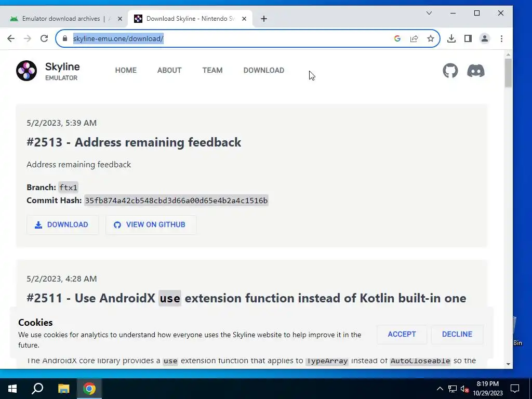View site info via lock icon
Screen dimensions: 532x399
pos(65,38)
